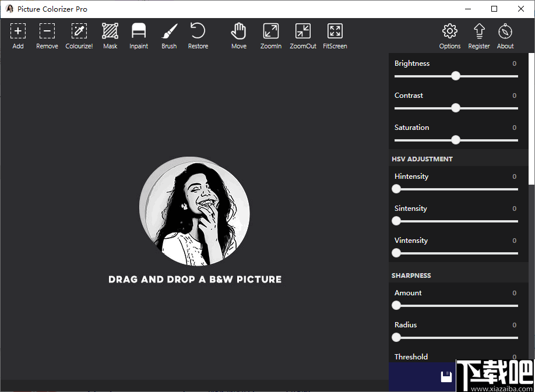The image size is (535, 392).
Task: Adjust the Brightness slider
Action: [456, 76]
